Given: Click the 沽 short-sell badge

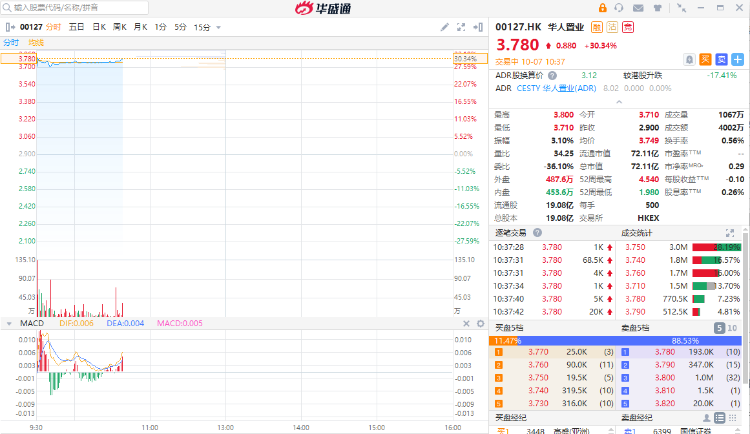Looking at the screenshot, I should [x=612, y=27].
